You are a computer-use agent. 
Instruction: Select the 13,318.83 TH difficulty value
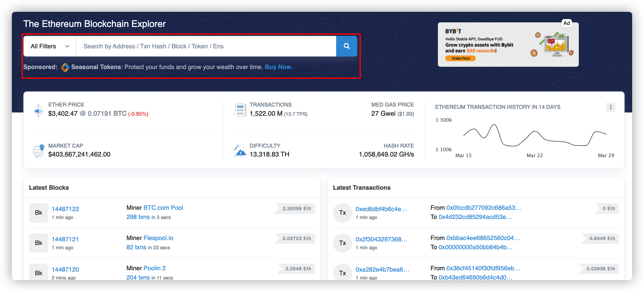coord(269,154)
